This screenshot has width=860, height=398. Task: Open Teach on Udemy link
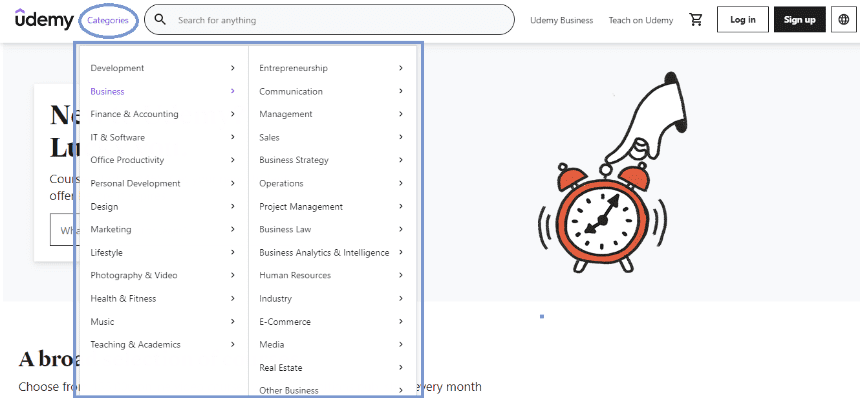pos(641,20)
